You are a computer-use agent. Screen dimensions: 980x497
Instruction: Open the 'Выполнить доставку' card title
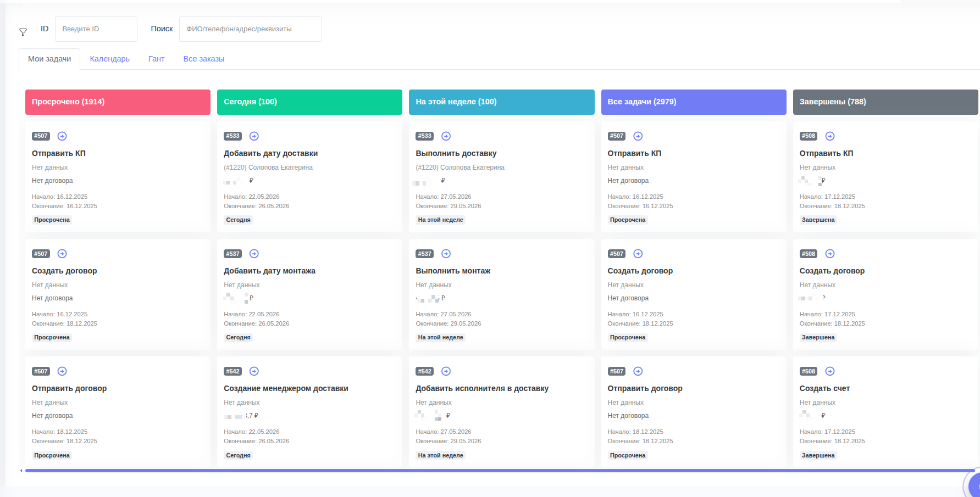tap(456, 153)
